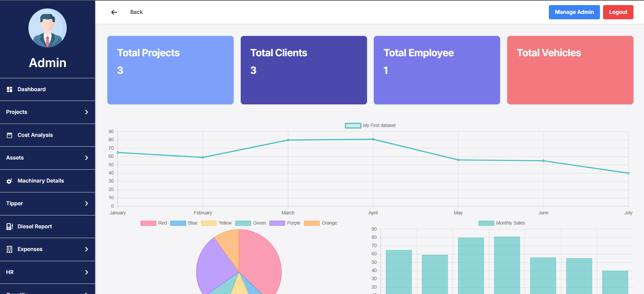
Task: Open the Machinary Details menu item
Action: coord(47,181)
